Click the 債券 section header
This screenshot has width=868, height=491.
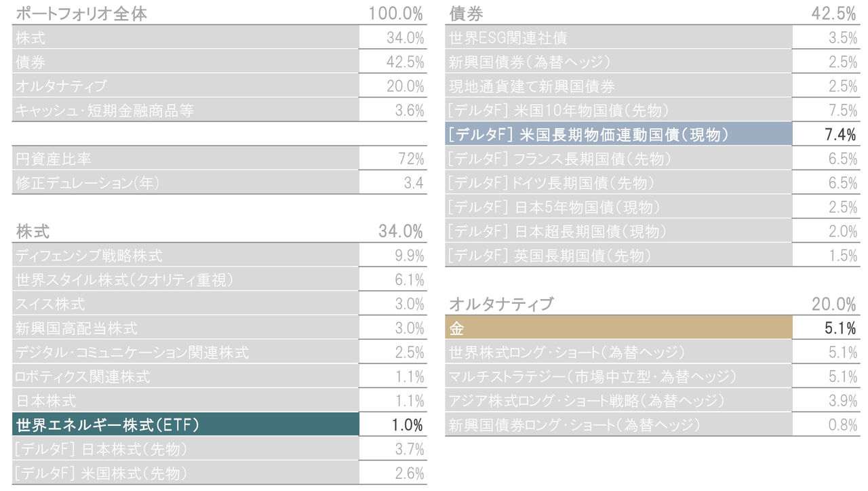[x=652, y=13]
